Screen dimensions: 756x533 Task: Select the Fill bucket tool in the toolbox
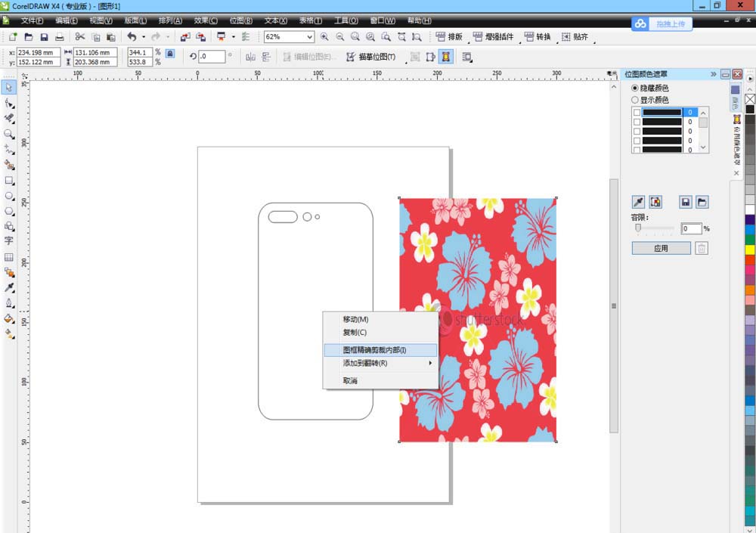(x=9, y=318)
